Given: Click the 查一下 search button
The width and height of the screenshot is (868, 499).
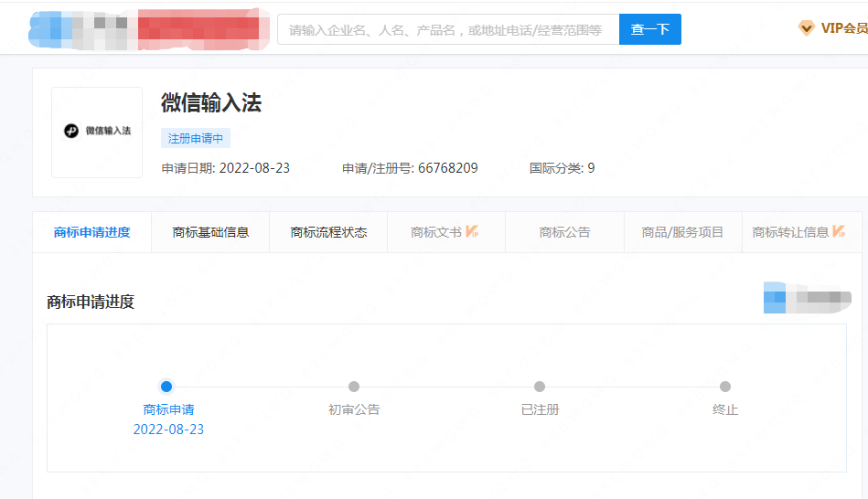Looking at the screenshot, I should [649, 29].
